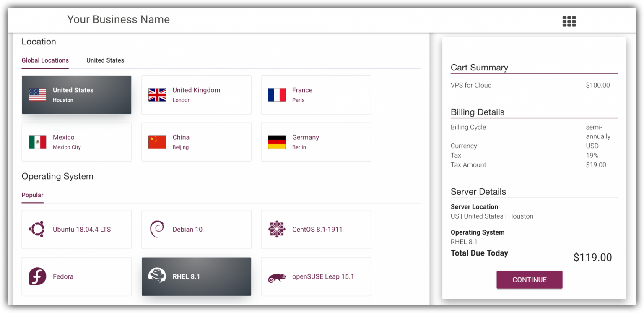Click the RHEL red hat logo
Image resolution: width=644 pixels, height=313 pixels.
(157, 276)
